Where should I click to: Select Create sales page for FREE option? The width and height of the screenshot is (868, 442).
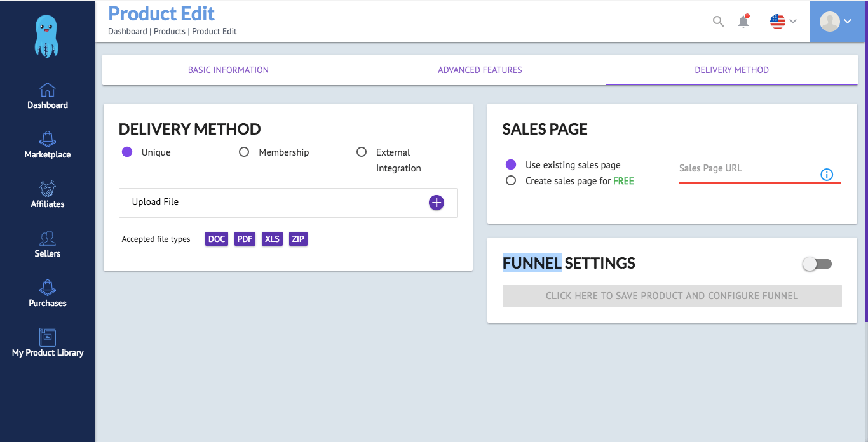pyautogui.click(x=511, y=181)
